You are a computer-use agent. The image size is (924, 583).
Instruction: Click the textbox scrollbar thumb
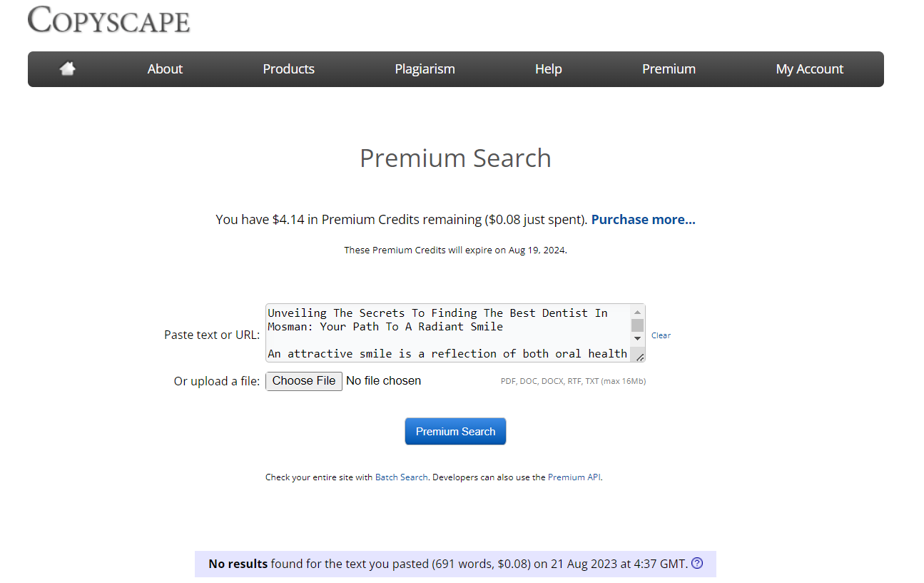coord(638,325)
